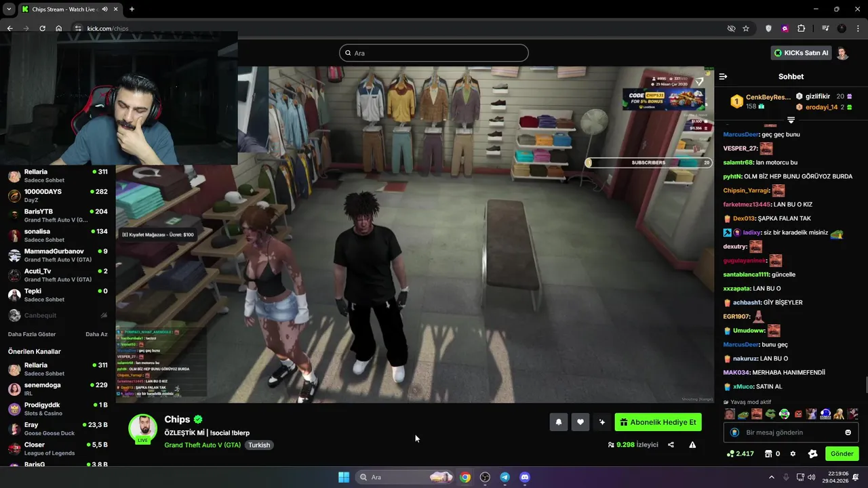Open the browser three-dot menu
Image resolution: width=868 pixels, height=488 pixels.
(x=858, y=28)
